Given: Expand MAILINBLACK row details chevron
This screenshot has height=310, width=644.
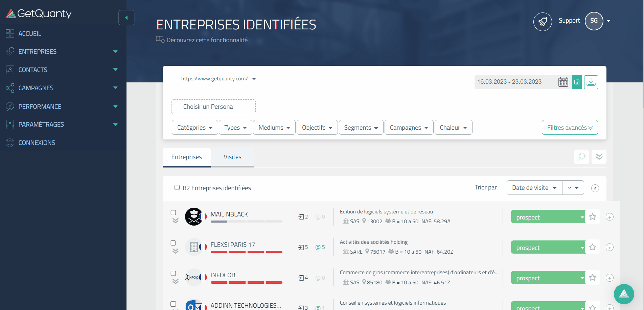Looking at the screenshot, I should tap(175, 221).
